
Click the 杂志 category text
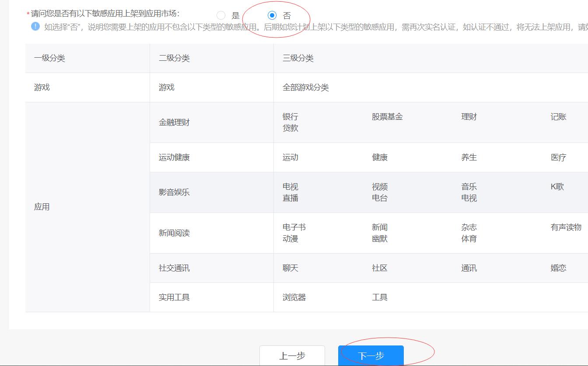(469, 227)
